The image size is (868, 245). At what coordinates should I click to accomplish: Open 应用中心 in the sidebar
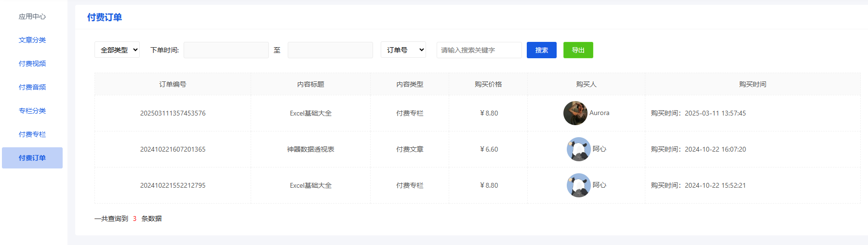click(x=32, y=16)
